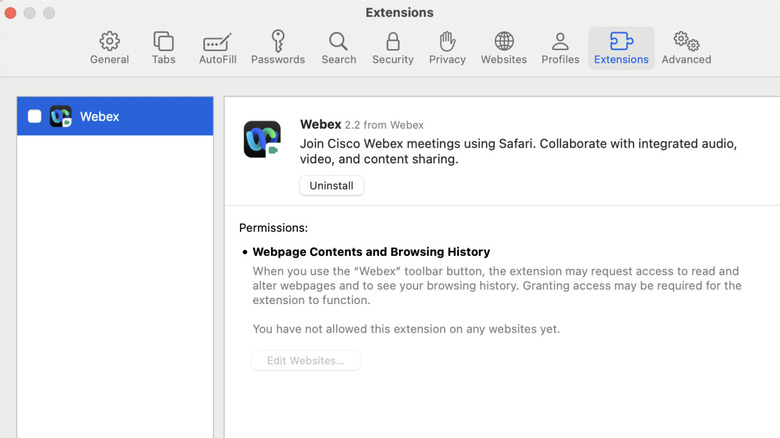
Task: Open the Tabs settings pane
Action: point(163,48)
